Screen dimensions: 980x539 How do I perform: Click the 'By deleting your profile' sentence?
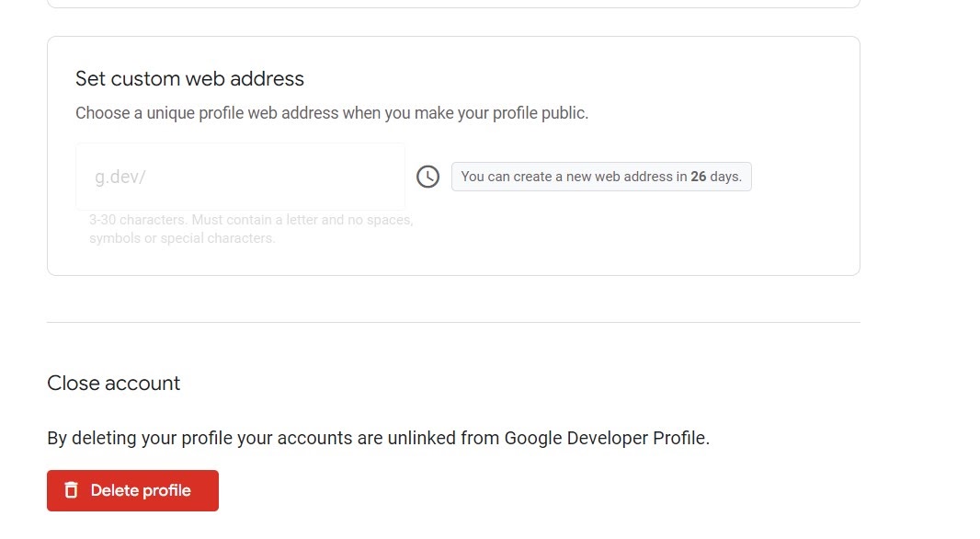point(378,438)
